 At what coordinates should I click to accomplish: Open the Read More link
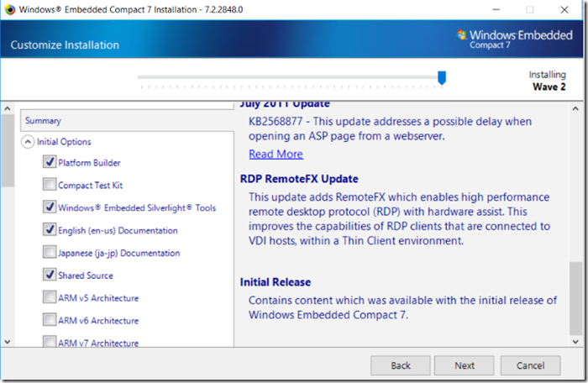point(276,154)
